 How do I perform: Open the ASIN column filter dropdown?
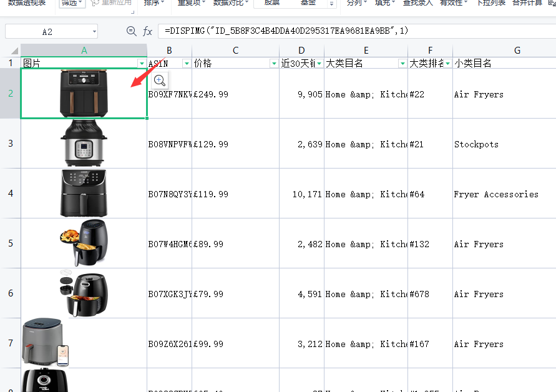(x=187, y=64)
